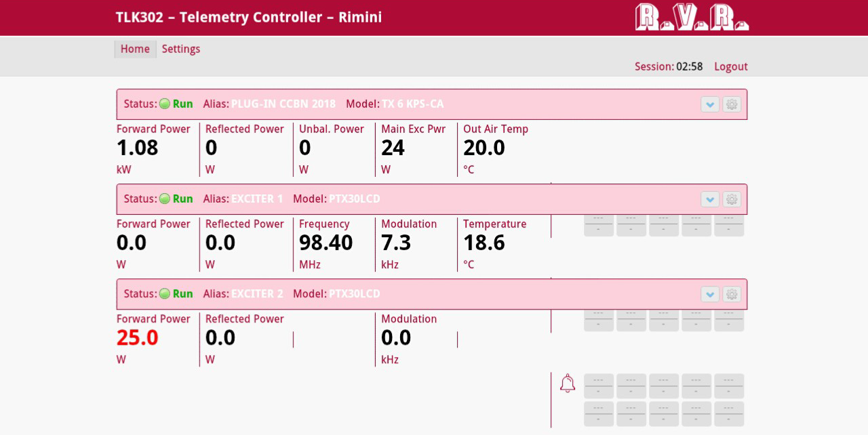Click the EXCITER 1 alias text

tap(258, 199)
